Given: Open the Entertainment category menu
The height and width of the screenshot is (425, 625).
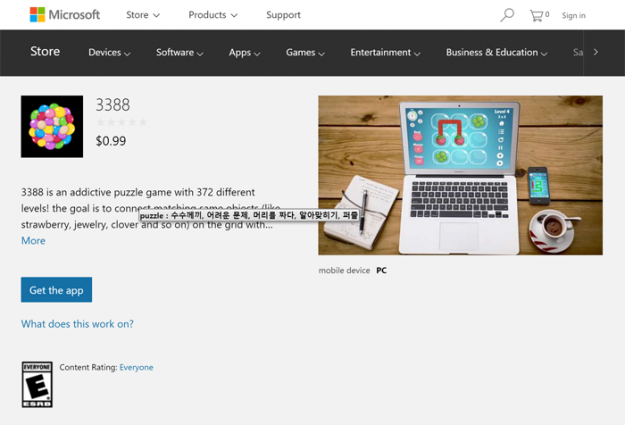Looking at the screenshot, I should 385,53.
